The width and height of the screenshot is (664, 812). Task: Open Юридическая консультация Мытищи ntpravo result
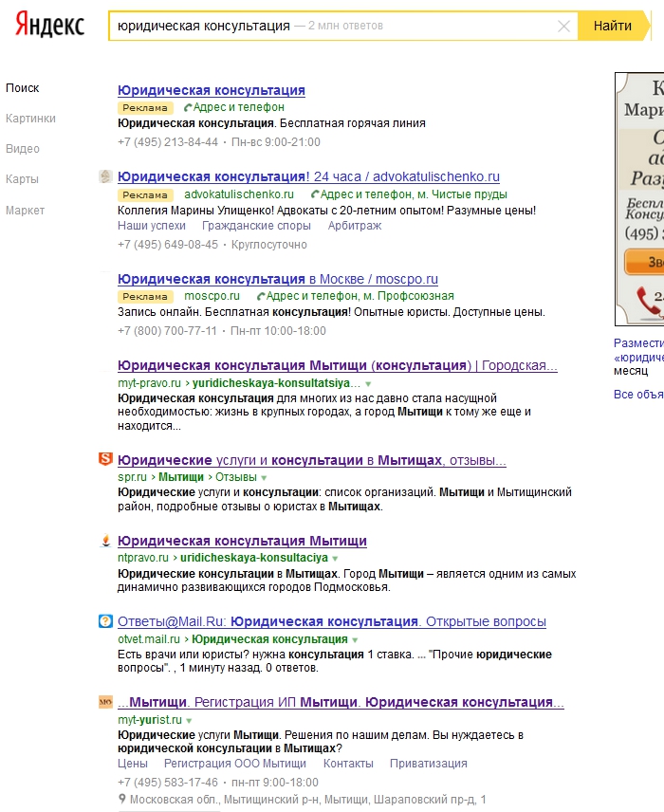click(x=242, y=541)
